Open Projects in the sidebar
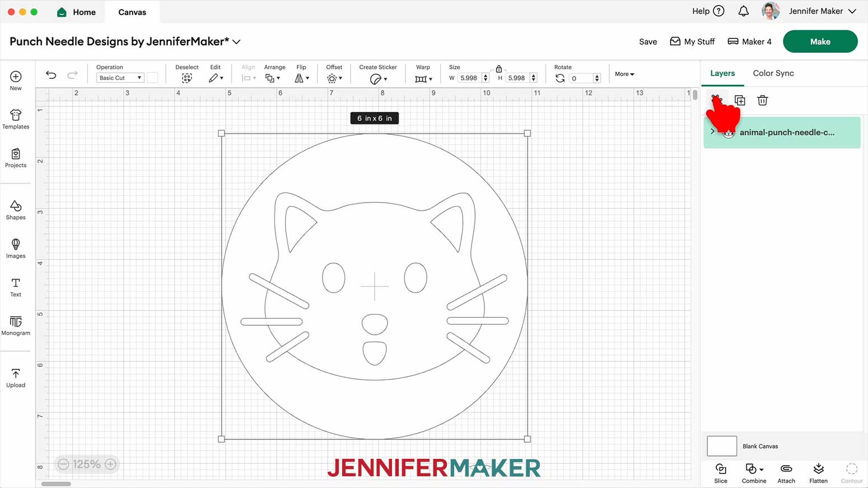The width and height of the screenshot is (868, 488). coord(16,158)
